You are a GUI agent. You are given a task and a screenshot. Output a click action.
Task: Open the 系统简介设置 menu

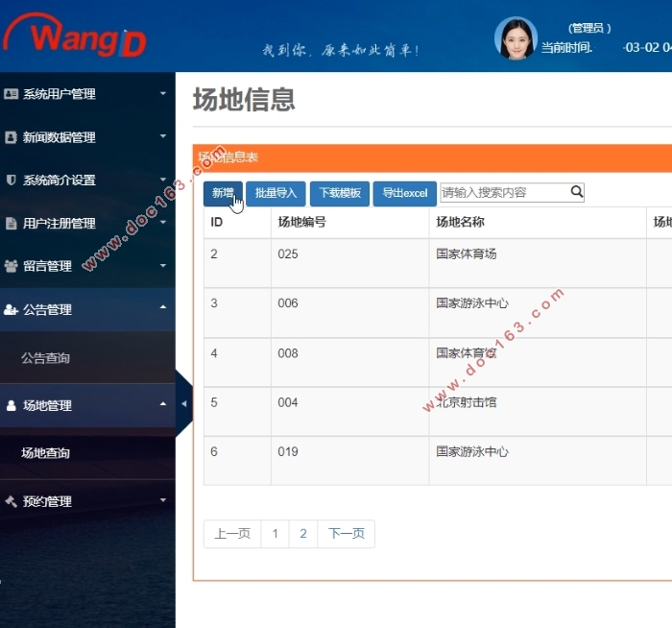pos(87,180)
